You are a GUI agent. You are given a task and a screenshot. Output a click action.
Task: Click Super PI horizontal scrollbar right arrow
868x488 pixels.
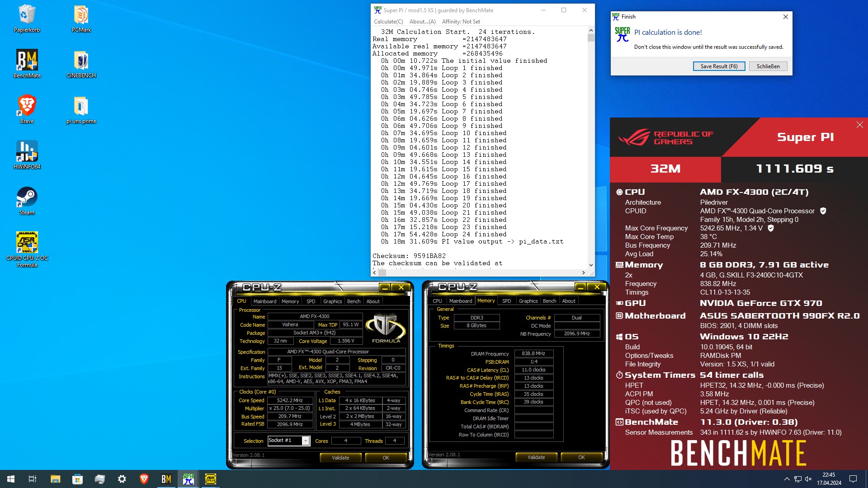tap(583, 272)
